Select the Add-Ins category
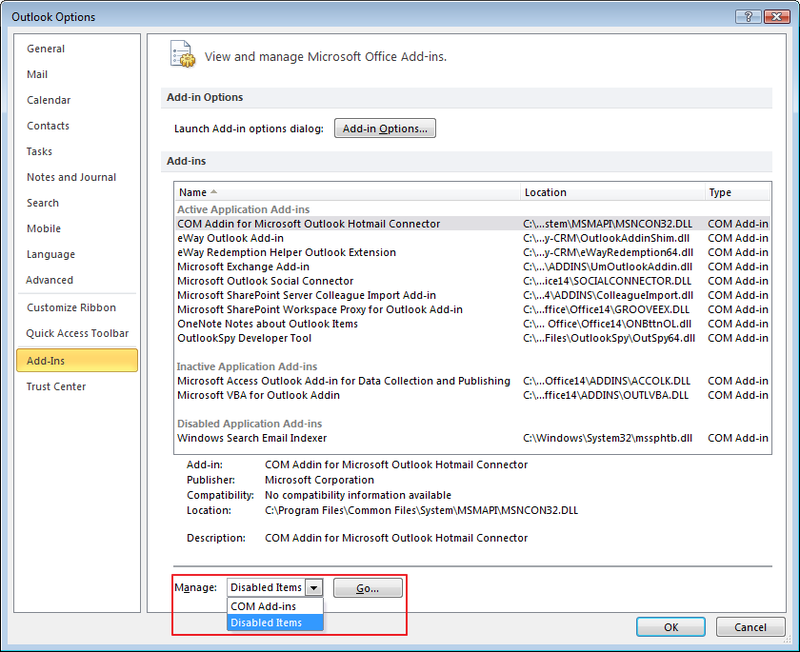Viewport: 800px width, 652px height. tap(77, 361)
